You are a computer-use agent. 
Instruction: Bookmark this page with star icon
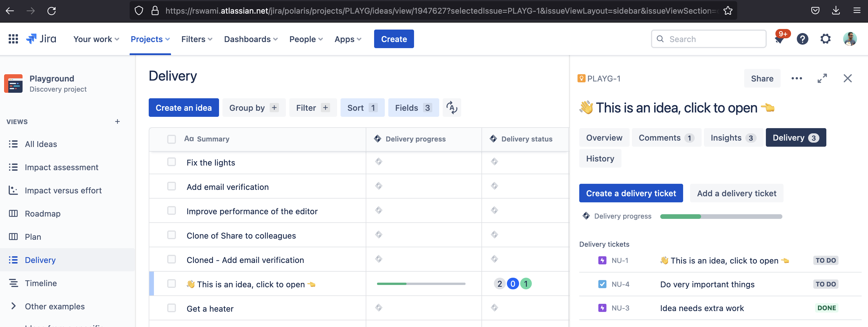(728, 11)
